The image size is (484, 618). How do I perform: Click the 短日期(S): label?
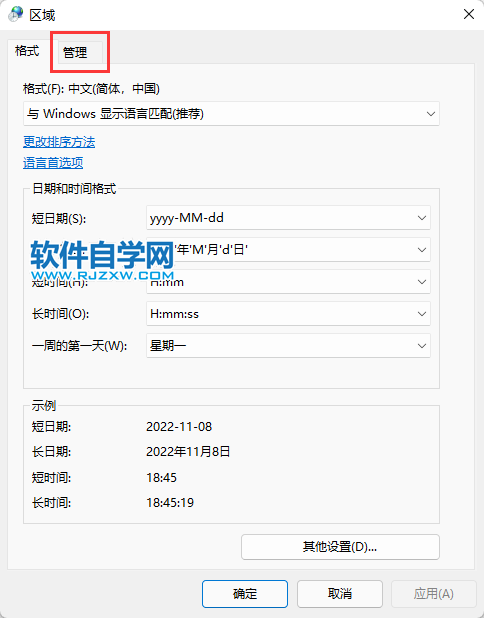[x=59, y=218]
